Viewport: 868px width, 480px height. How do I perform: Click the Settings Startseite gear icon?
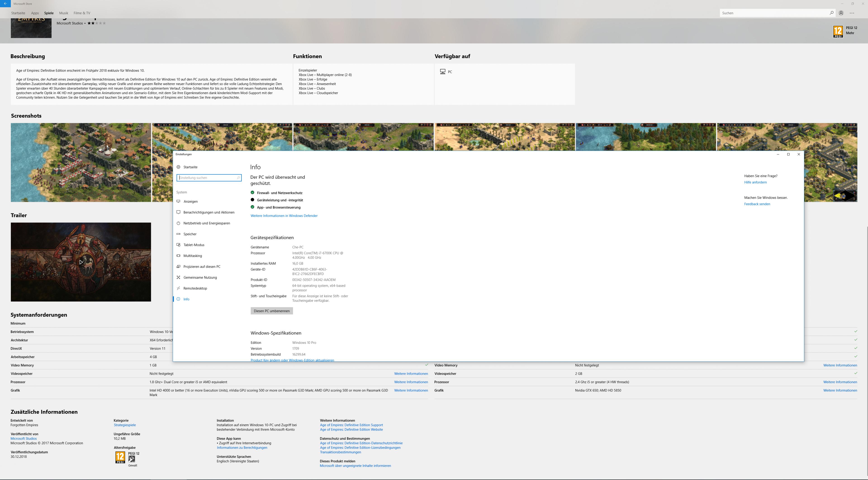[179, 167]
